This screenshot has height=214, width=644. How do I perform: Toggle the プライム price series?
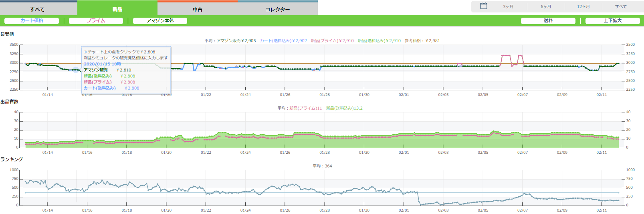pos(96,20)
